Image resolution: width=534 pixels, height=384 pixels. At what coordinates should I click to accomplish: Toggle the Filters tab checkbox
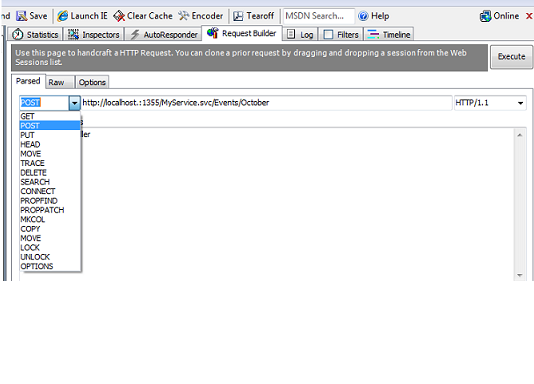click(328, 35)
